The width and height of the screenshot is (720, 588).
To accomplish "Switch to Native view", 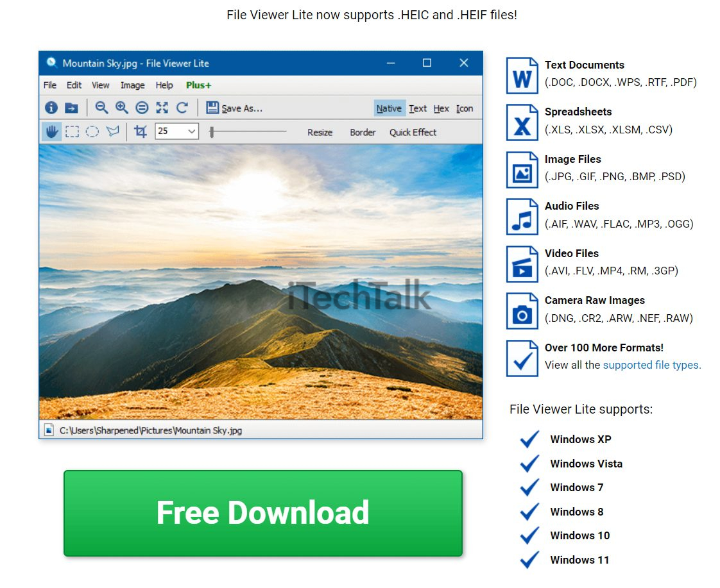I will 389,108.
